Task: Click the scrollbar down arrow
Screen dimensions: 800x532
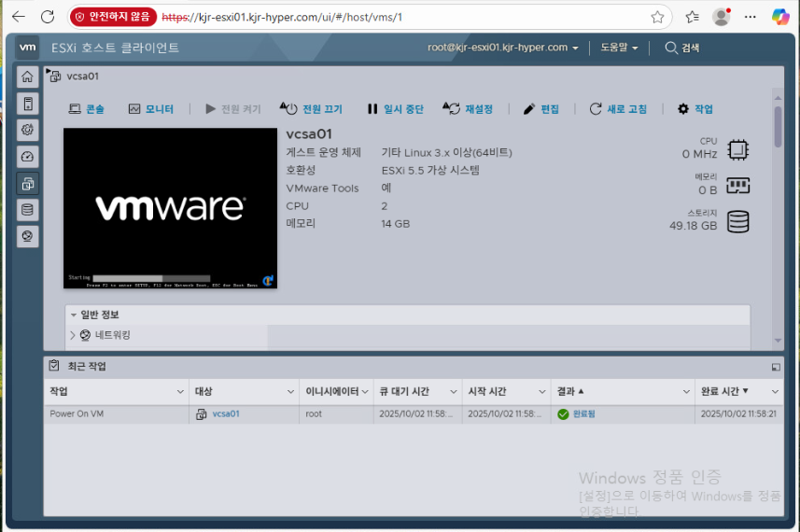Action: tap(778, 341)
